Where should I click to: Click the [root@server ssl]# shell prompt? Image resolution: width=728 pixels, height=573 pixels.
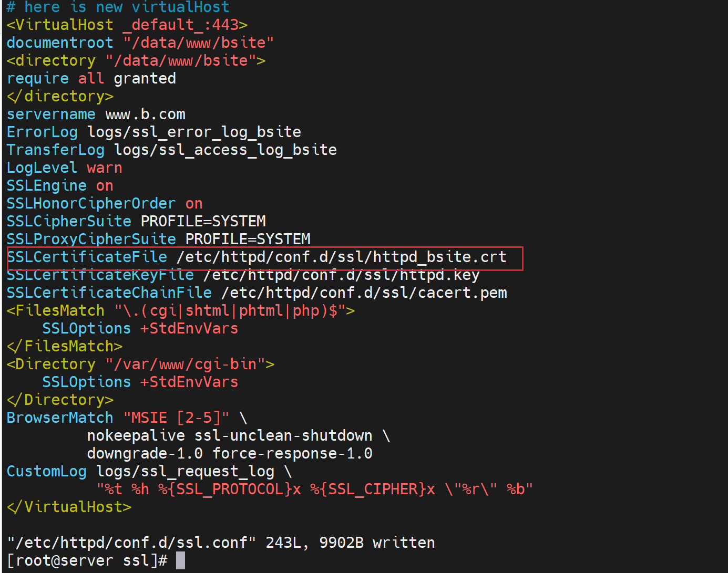pos(87,560)
